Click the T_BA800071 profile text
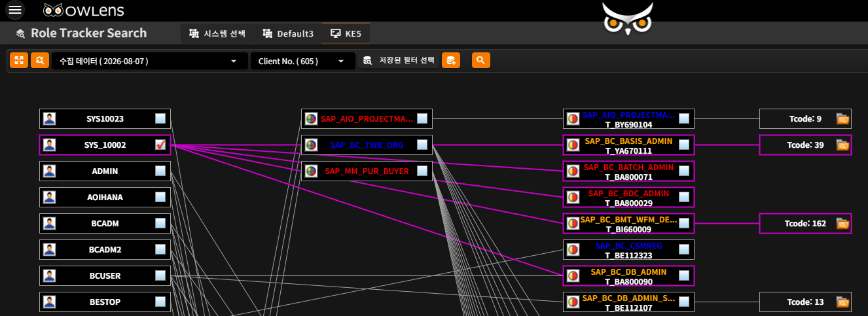 (628, 176)
